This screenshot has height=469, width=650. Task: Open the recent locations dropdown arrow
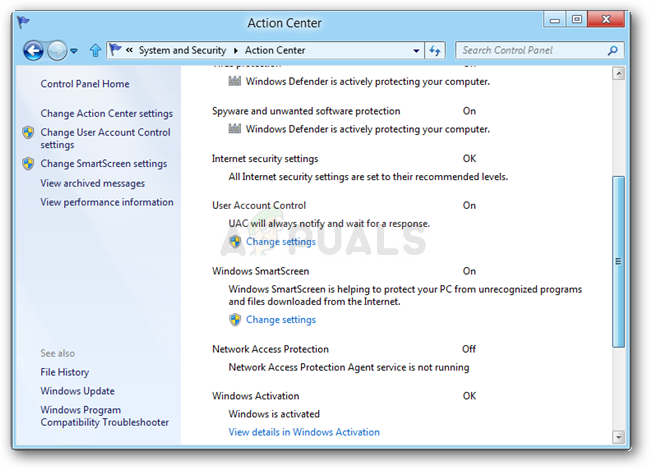74,51
